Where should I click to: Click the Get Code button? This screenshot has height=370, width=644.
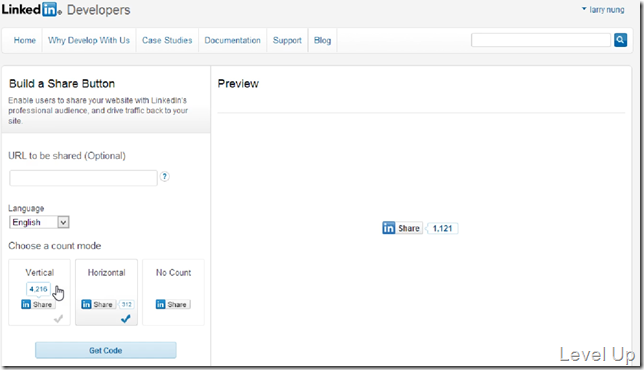(106, 350)
